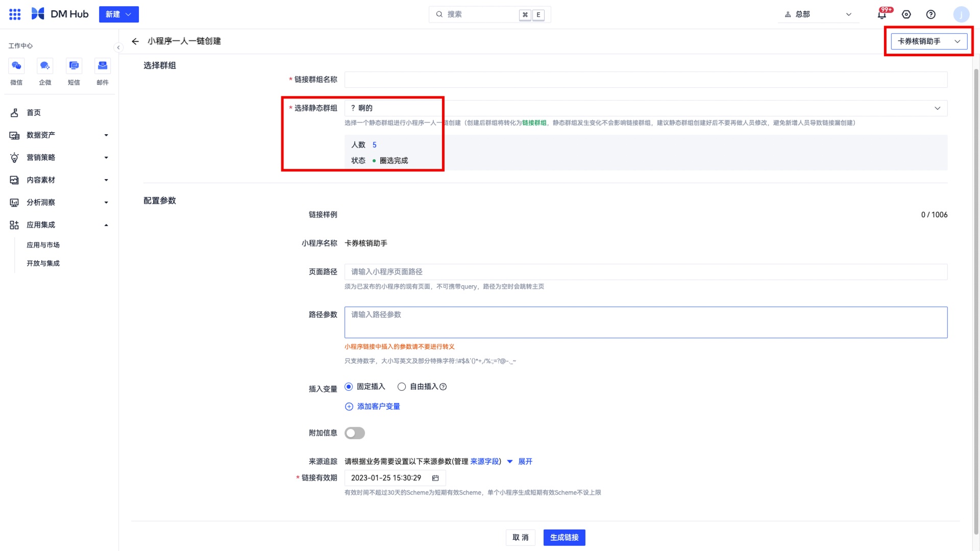Click the 页面路径 input field
Image resolution: width=980 pixels, height=551 pixels.
[x=646, y=272]
